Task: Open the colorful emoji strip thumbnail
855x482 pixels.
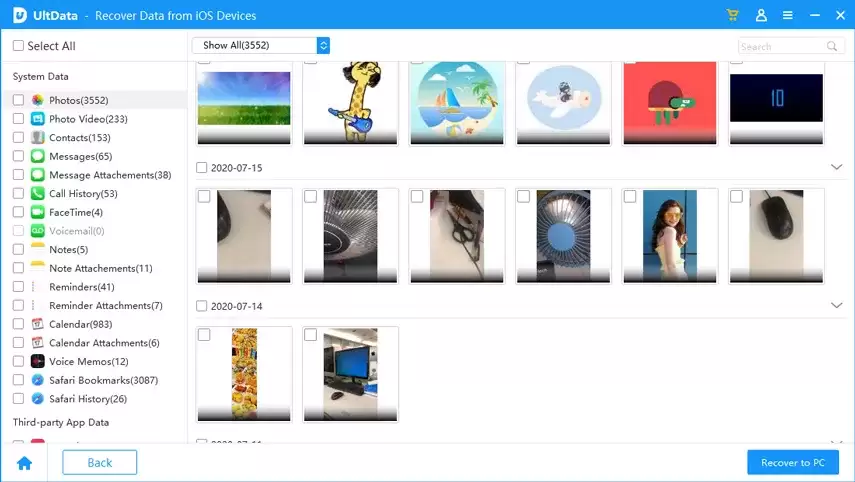Action: [244, 374]
